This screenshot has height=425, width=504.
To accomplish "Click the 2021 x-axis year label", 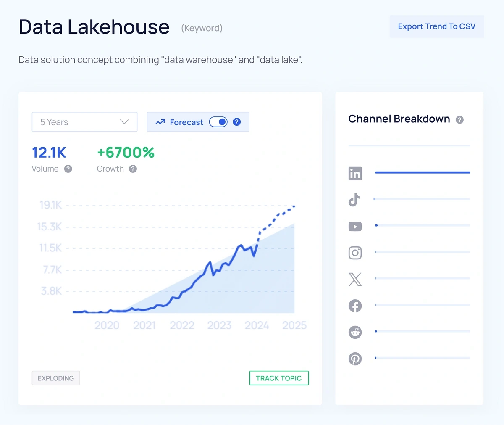I will (x=144, y=325).
